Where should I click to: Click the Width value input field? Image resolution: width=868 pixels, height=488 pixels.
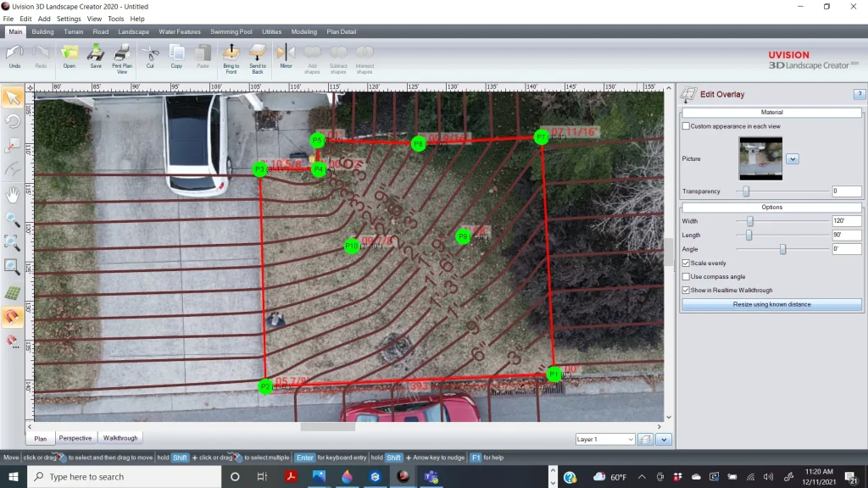[846, 221]
